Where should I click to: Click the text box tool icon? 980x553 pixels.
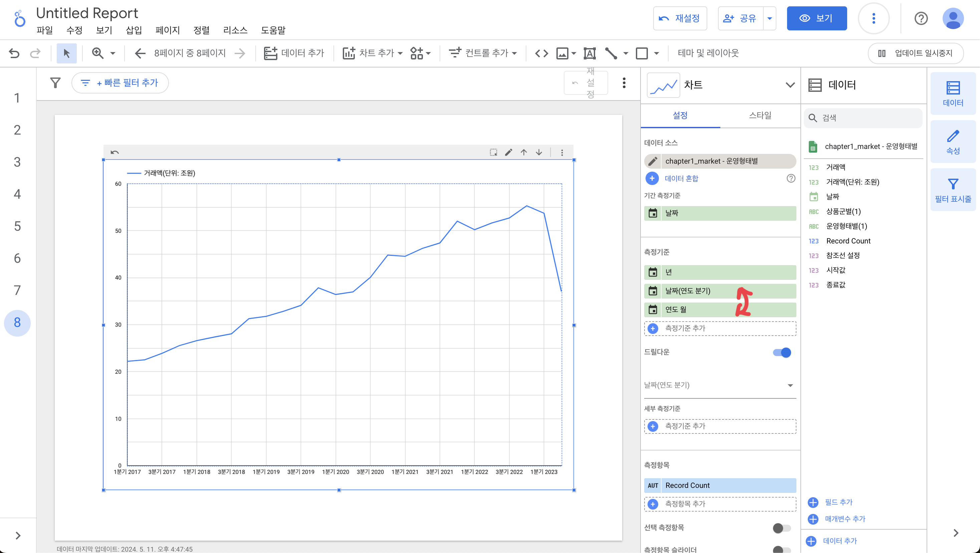589,53
